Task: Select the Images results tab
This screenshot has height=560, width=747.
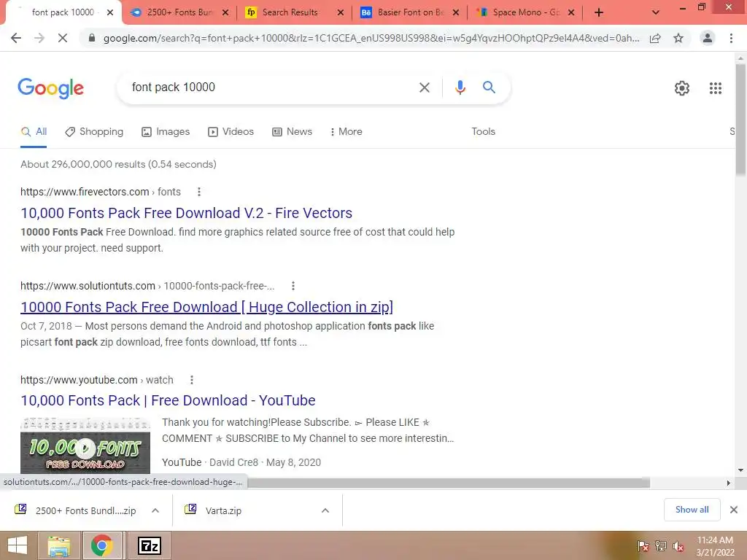Action: [166, 132]
